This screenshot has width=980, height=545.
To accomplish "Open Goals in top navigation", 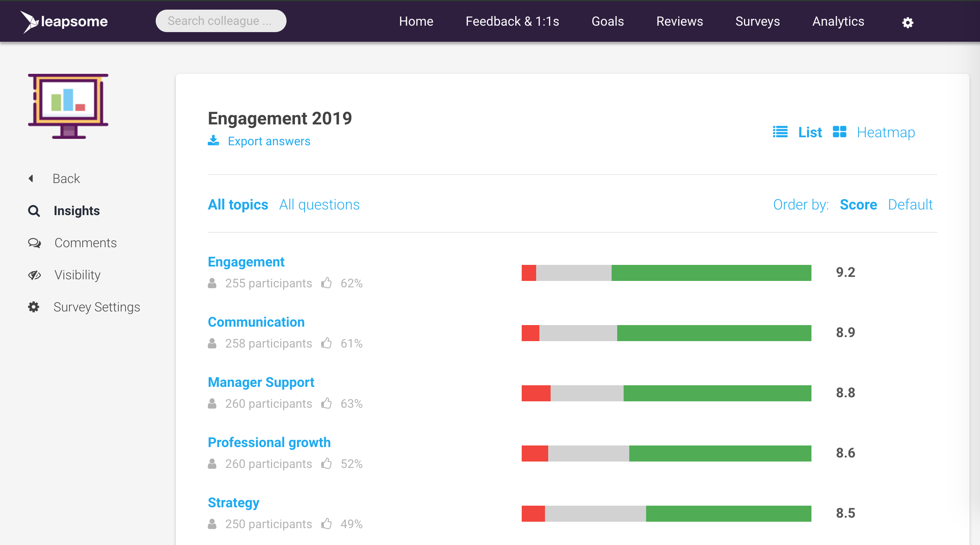I will tap(608, 21).
